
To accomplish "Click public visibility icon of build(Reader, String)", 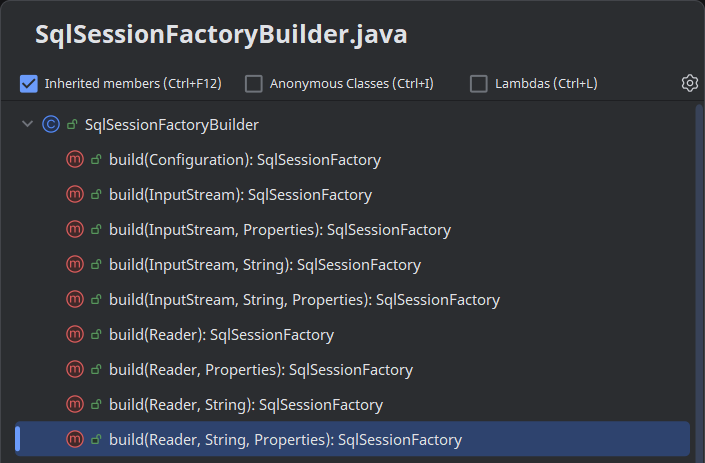I will click(x=97, y=405).
